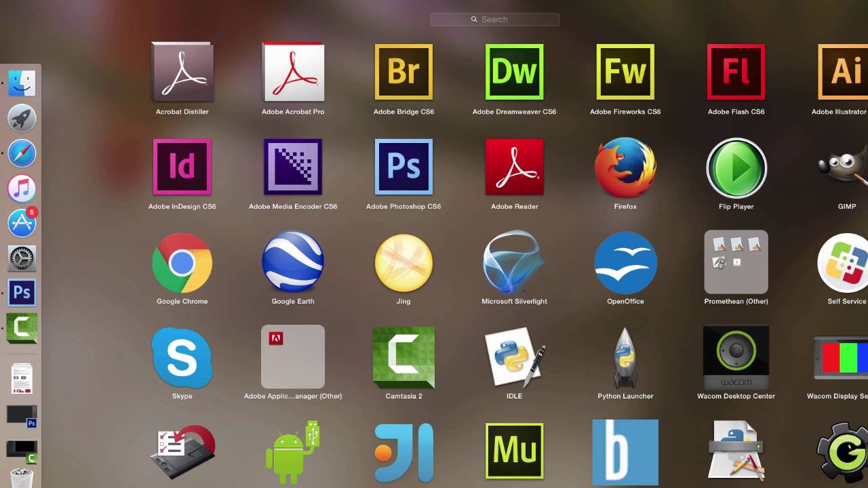This screenshot has width=868, height=488.
Task: Click the Launchpad rocket in the Dock
Action: click(22, 118)
